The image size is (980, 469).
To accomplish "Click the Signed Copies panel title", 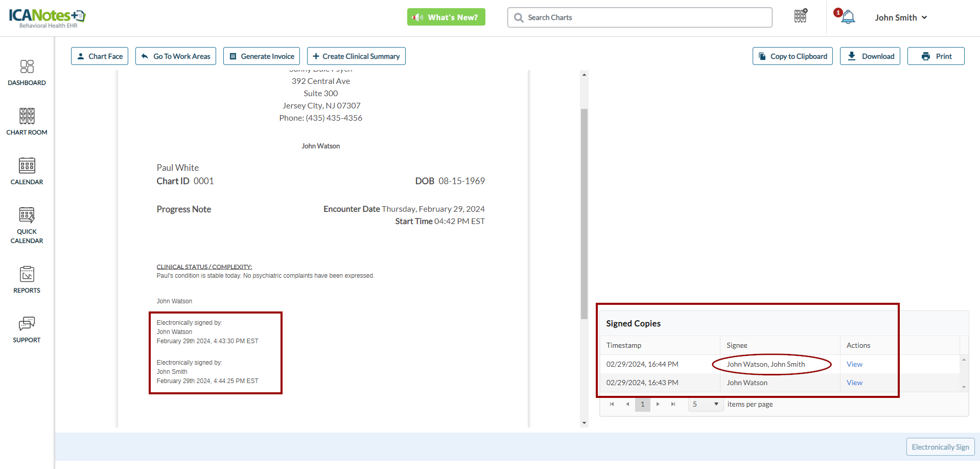I will coord(633,323).
